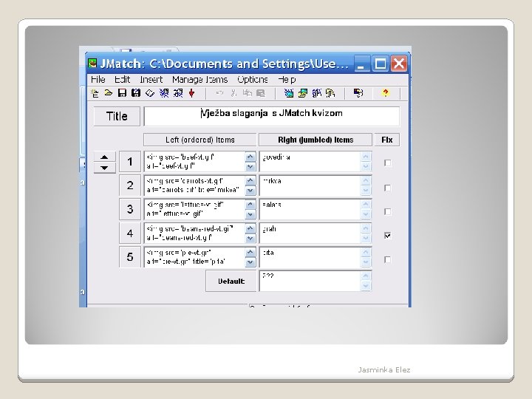Viewport: 532px width, 399px height.
Task: Click the Paste toolbar icon
Action: coord(261,93)
